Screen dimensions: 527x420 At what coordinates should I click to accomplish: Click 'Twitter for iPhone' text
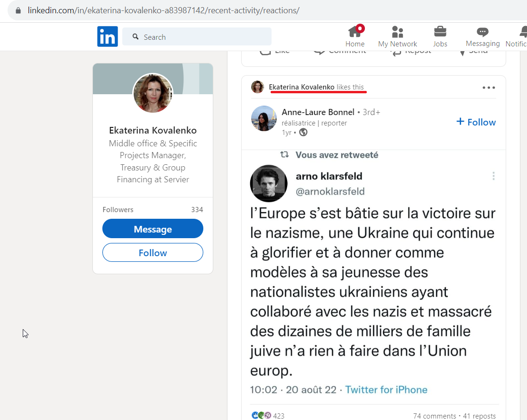pos(386,390)
